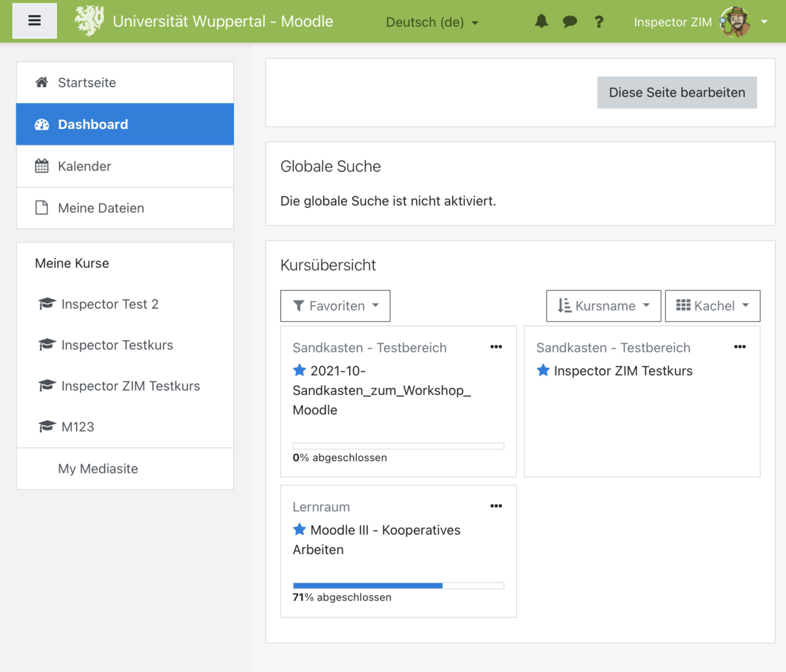Viewport: 786px width, 672px height.
Task: Click the Kalender calendar icon
Action: point(42,166)
